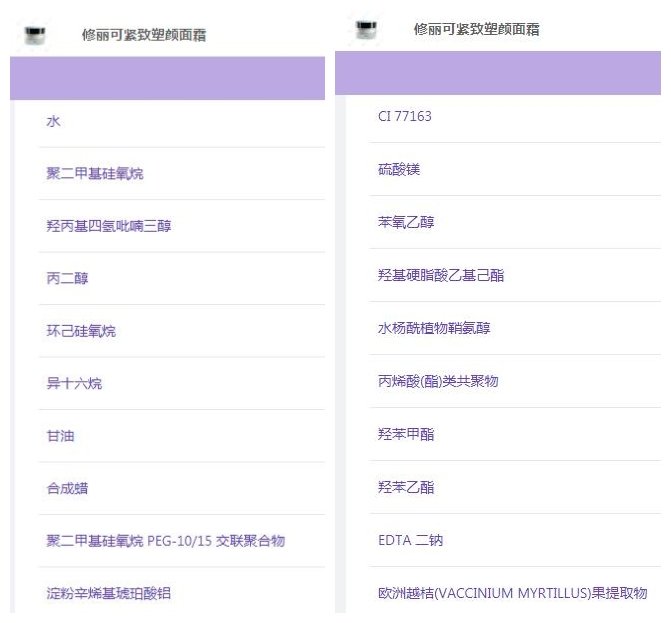Screen dimensions: 671x623
Task: Click the jar icon in the panel listing CI 77163
Action: [367, 29]
